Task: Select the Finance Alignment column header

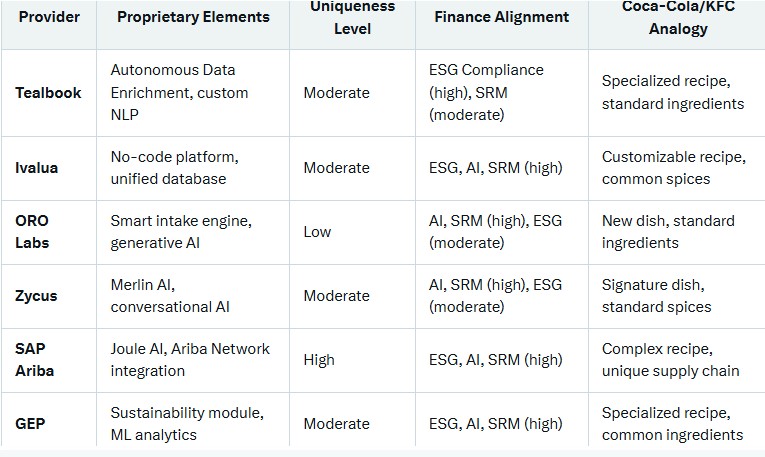Action: coord(501,17)
